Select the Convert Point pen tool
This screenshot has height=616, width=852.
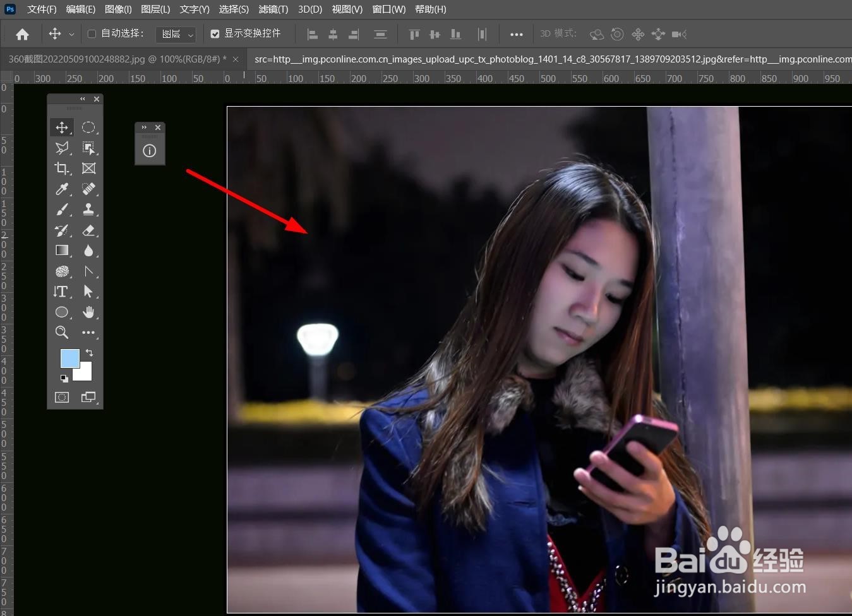[x=88, y=271]
